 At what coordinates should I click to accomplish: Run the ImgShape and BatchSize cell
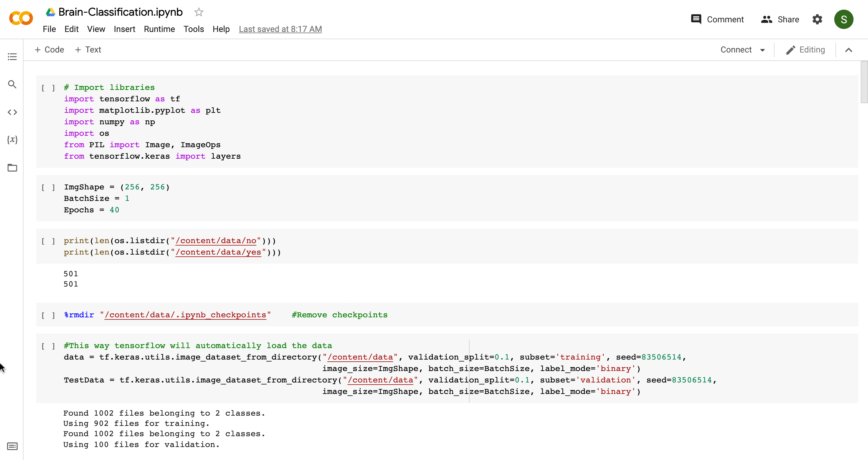[x=48, y=188]
